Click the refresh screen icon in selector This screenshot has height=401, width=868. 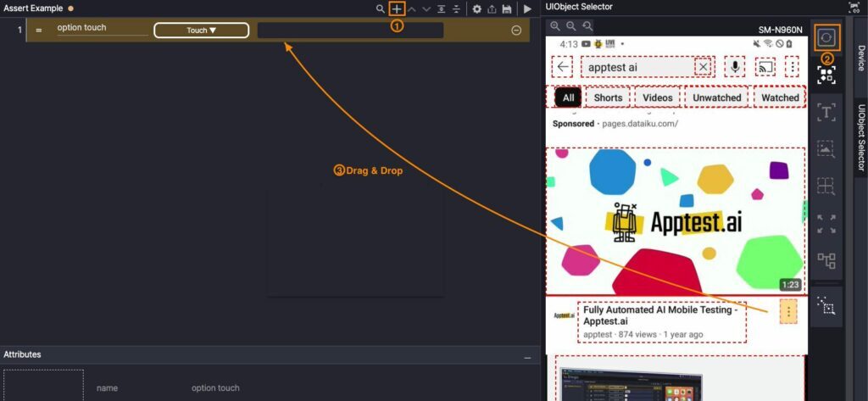(x=826, y=39)
